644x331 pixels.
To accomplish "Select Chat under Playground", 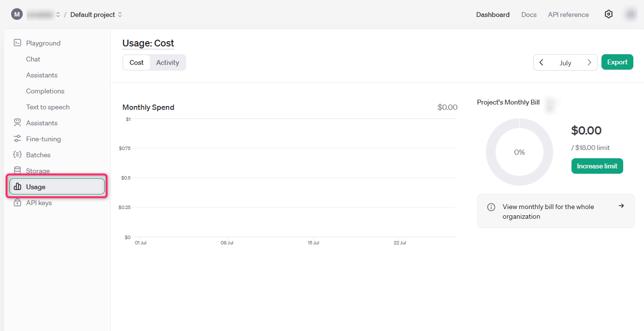I will pos(33,59).
